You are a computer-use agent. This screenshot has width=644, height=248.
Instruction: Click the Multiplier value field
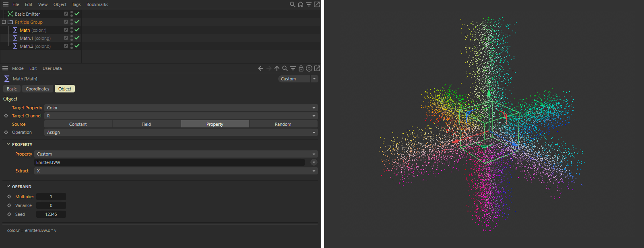(51, 197)
